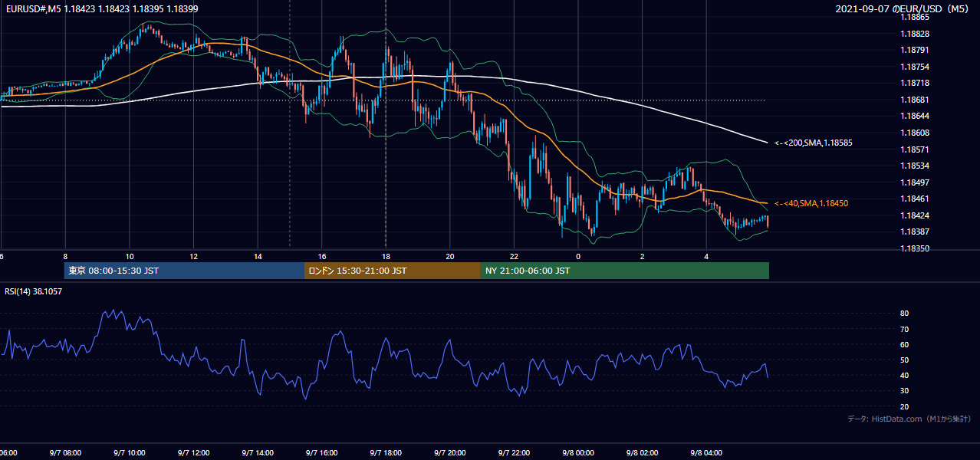Click price level 1.18681 on axis
Viewport: 980px width, 460px height.
click(916, 100)
